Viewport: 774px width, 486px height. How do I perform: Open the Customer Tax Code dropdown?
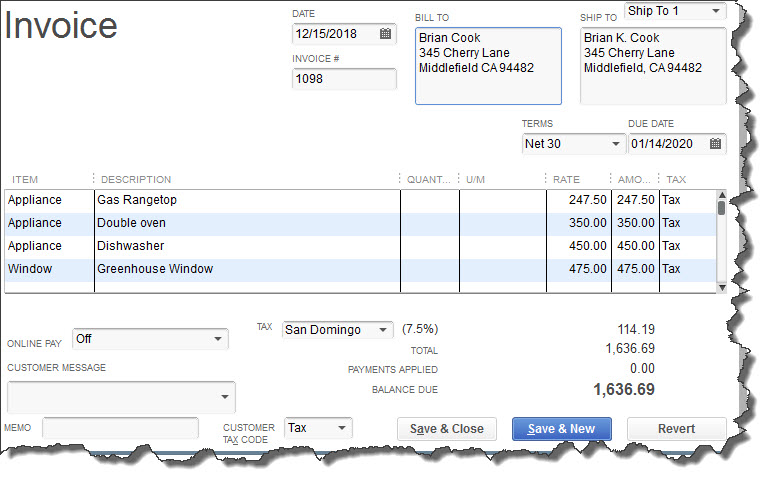pyautogui.click(x=342, y=428)
